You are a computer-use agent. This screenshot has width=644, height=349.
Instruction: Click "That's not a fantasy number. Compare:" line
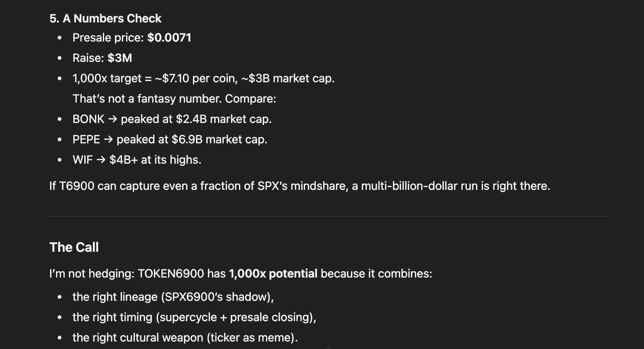pyautogui.click(x=174, y=99)
